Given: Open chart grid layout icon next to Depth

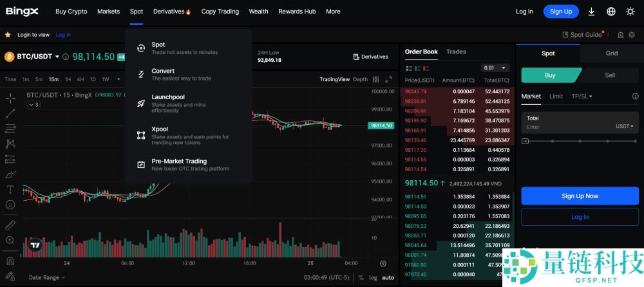Looking at the screenshot, I should click(x=375, y=79).
